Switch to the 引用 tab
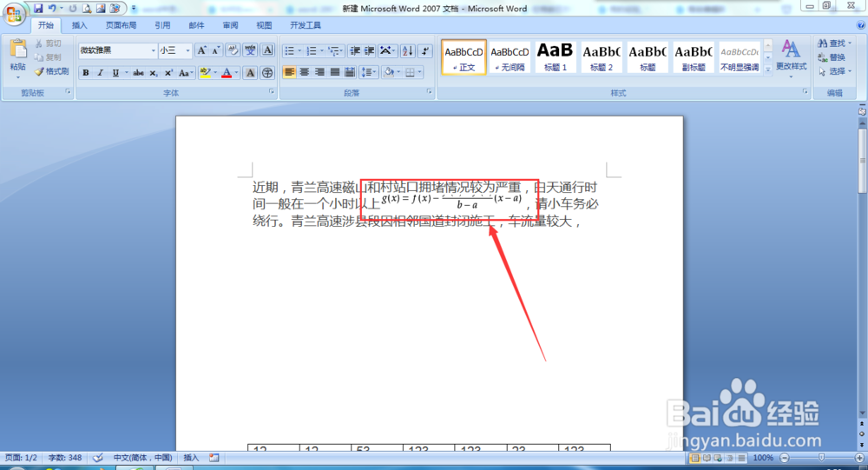The image size is (868, 470). coord(163,25)
